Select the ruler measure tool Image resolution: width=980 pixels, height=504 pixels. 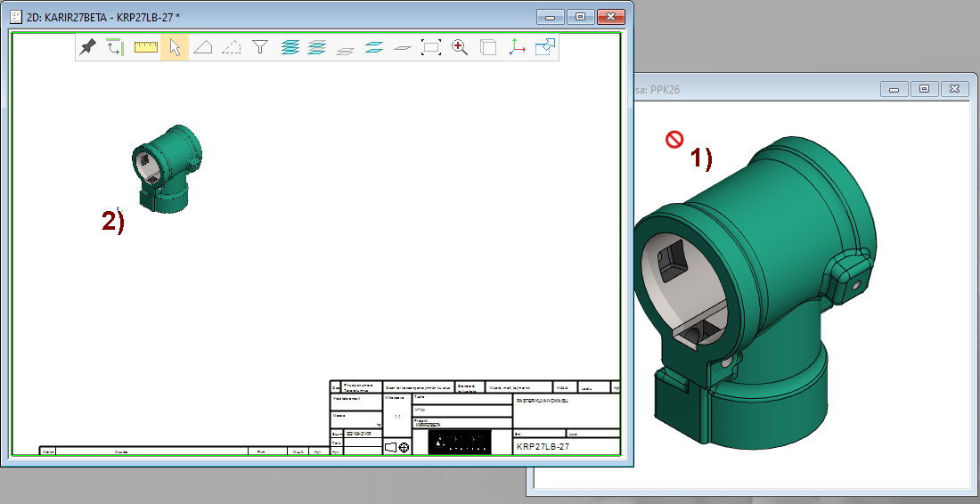[x=146, y=47]
